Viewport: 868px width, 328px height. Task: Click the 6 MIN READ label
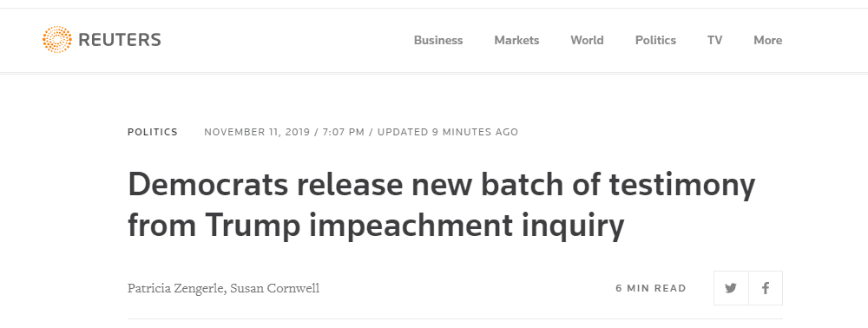pos(651,288)
